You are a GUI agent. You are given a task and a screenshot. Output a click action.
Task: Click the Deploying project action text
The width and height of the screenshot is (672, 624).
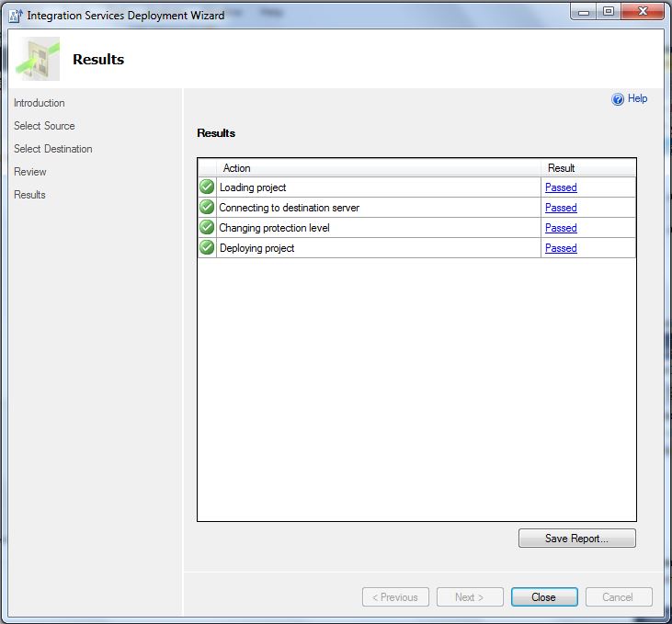point(256,248)
